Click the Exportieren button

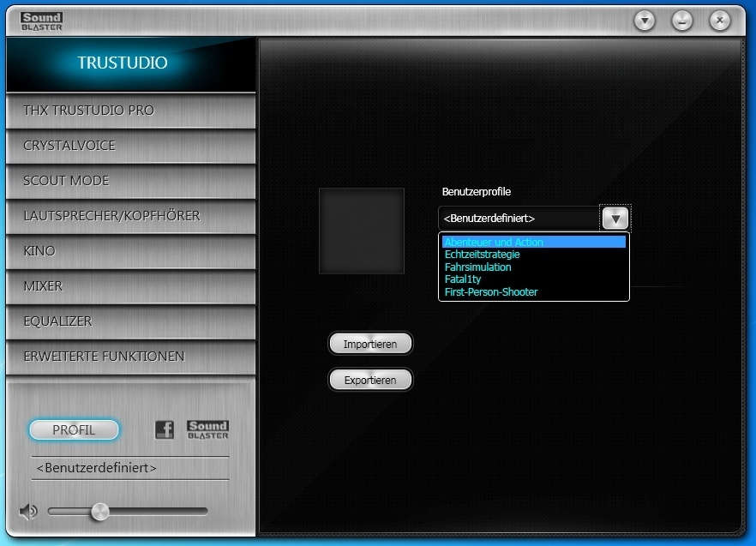(x=370, y=380)
